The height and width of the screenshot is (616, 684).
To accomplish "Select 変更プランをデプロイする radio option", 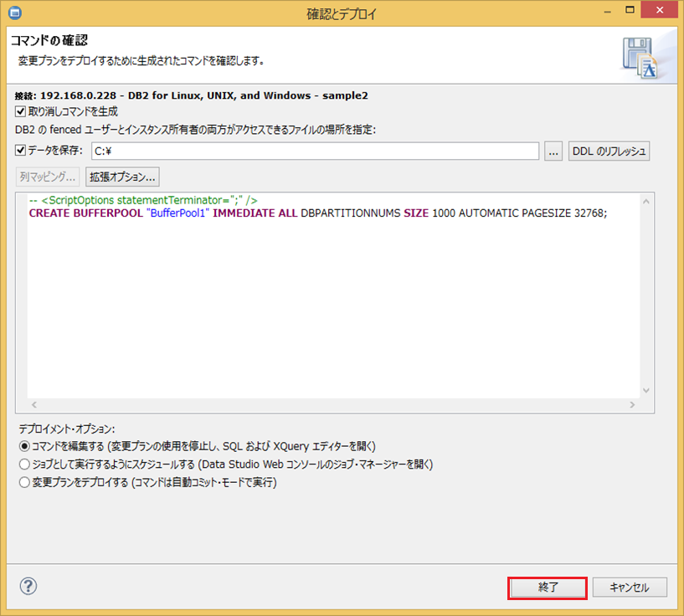I will [24, 482].
